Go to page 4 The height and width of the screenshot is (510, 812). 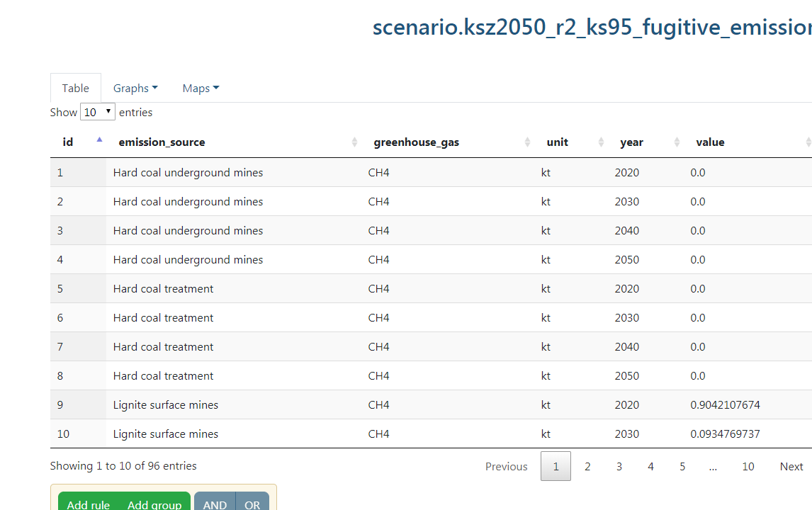pyautogui.click(x=650, y=466)
